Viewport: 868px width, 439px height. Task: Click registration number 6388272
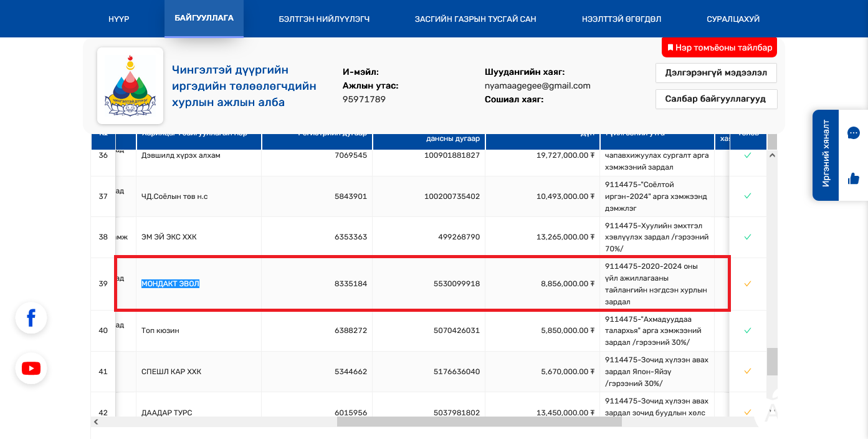point(351,330)
